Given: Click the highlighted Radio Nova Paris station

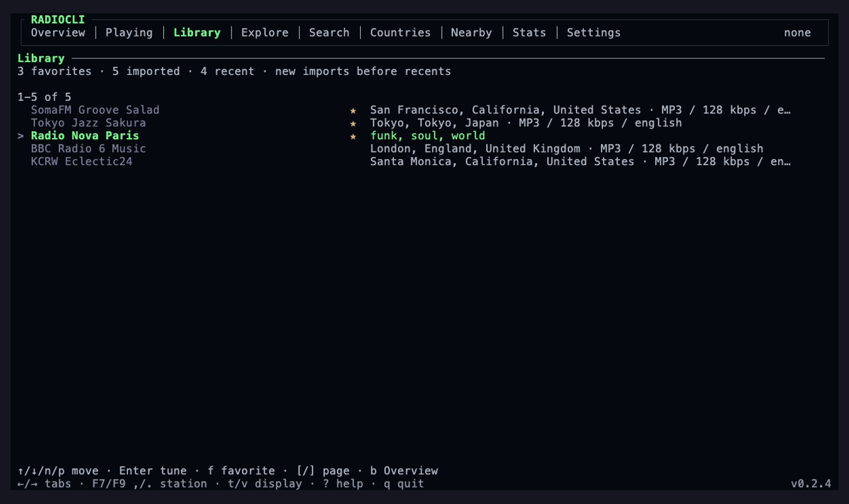Looking at the screenshot, I should (85, 136).
